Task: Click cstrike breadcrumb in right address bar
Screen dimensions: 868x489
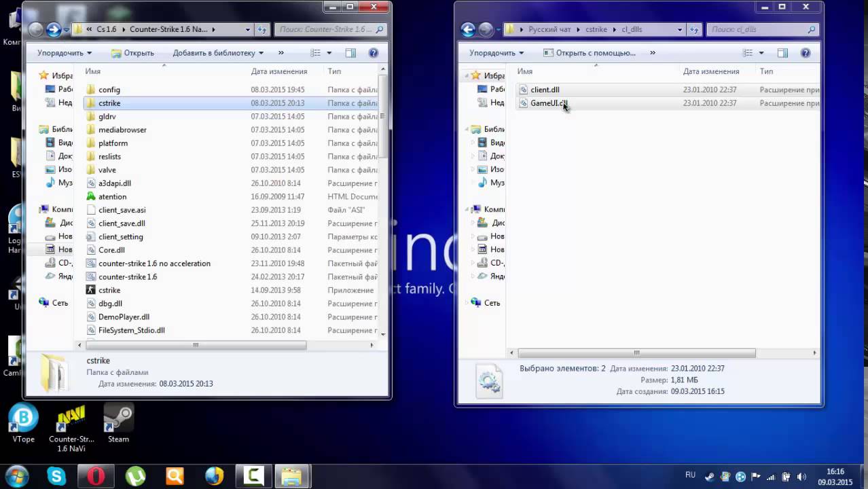Action: point(596,29)
